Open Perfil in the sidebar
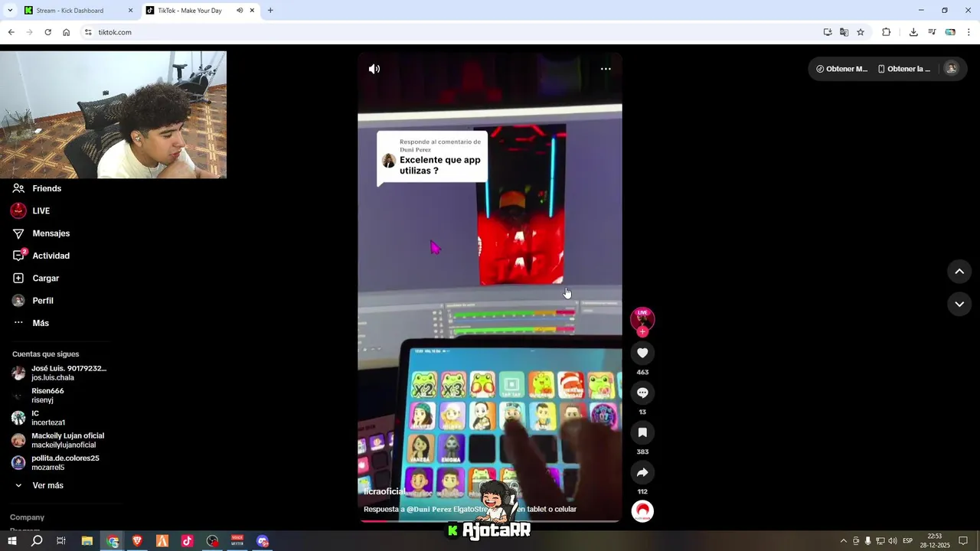 click(x=33, y=301)
